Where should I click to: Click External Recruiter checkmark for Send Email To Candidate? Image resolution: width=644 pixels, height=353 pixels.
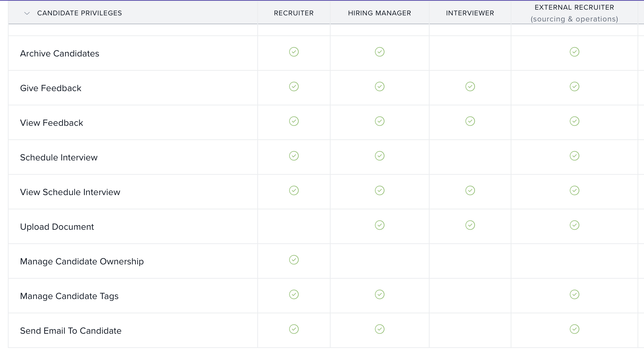tap(574, 329)
